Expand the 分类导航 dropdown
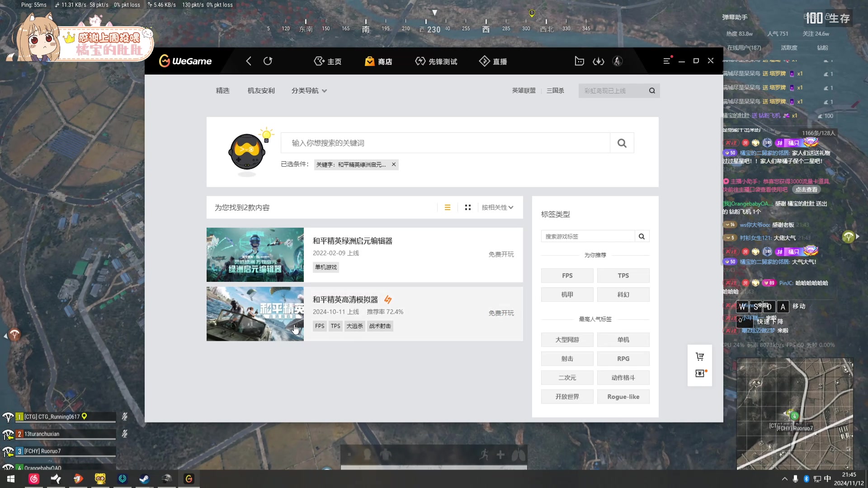Screen dimensions: 868x488 point(309,90)
